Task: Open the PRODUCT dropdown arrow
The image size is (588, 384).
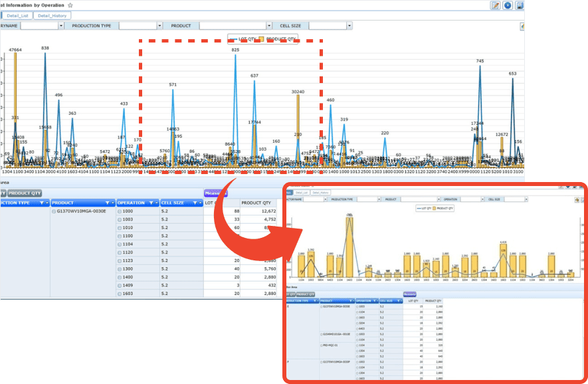Action: (x=269, y=25)
